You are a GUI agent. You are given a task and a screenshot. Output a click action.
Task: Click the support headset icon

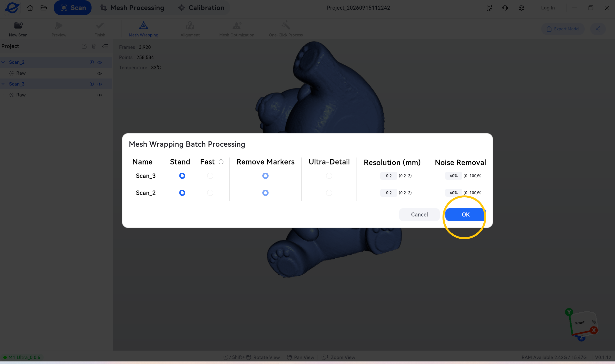pos(505,8)
